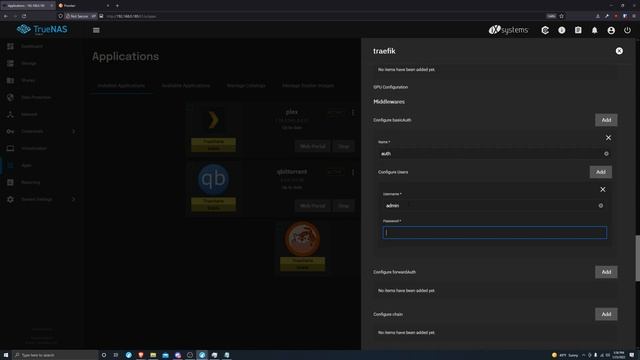Expand the System Settings sidebar item

point(42,199)
